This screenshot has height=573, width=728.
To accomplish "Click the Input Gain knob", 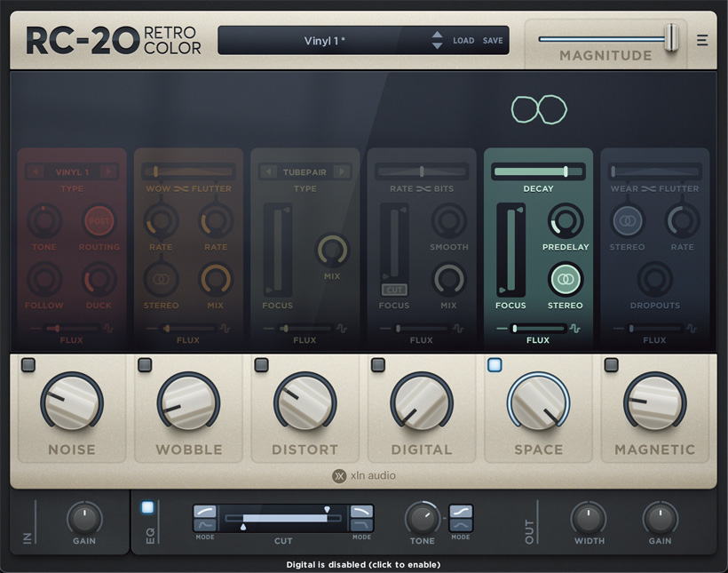I will pyautogui.click(x=84, y=518).
